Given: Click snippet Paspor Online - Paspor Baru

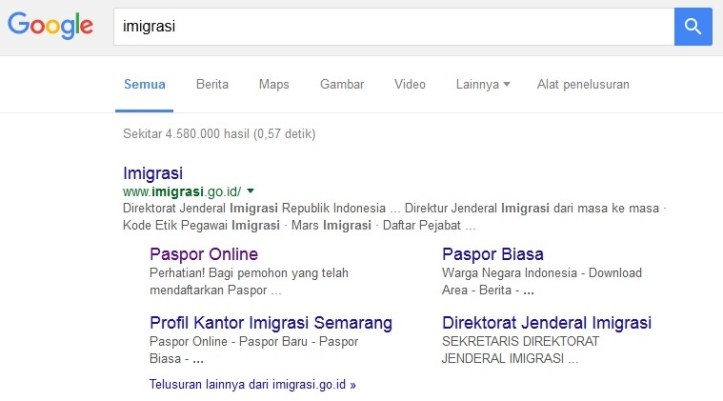Looking at the screenshot, I should tap(254, 350).
